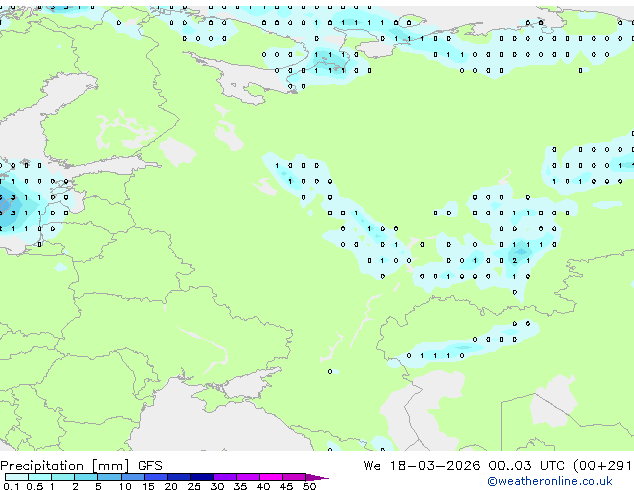Open the weatheronline.co.uk copyright link
Viewport: 634px width, 490px height.
[550, 481]
